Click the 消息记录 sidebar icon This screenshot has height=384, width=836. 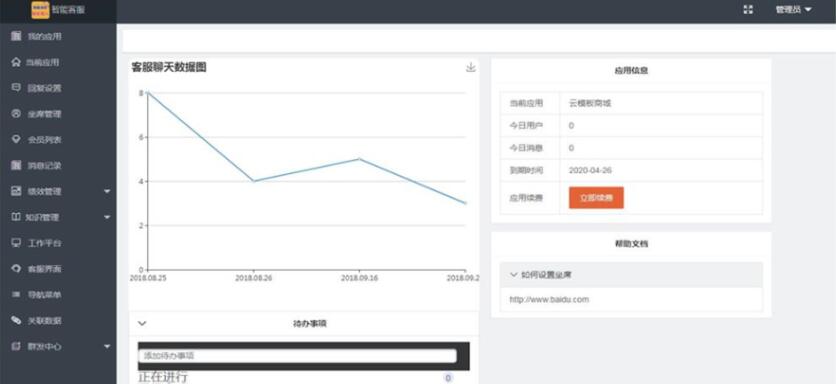[x=16, y=165]
